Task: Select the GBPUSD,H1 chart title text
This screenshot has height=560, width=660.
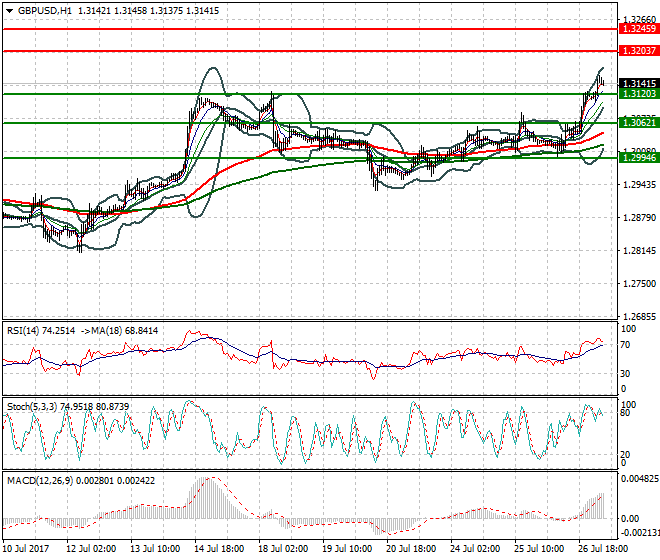Action: [x=45, y=11]
